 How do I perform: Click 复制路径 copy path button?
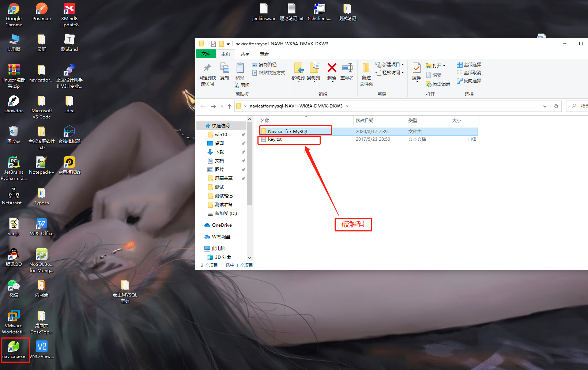point(264,64)
